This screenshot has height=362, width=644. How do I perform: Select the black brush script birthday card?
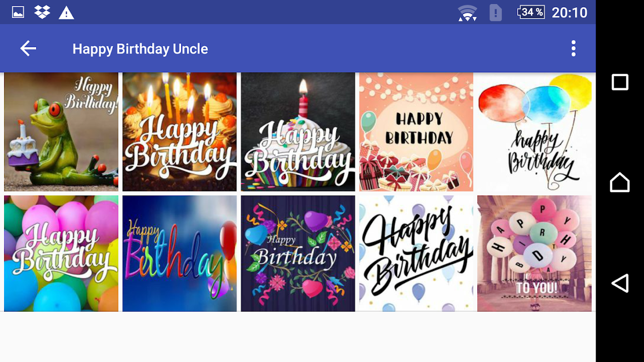[x=416, y=253]
